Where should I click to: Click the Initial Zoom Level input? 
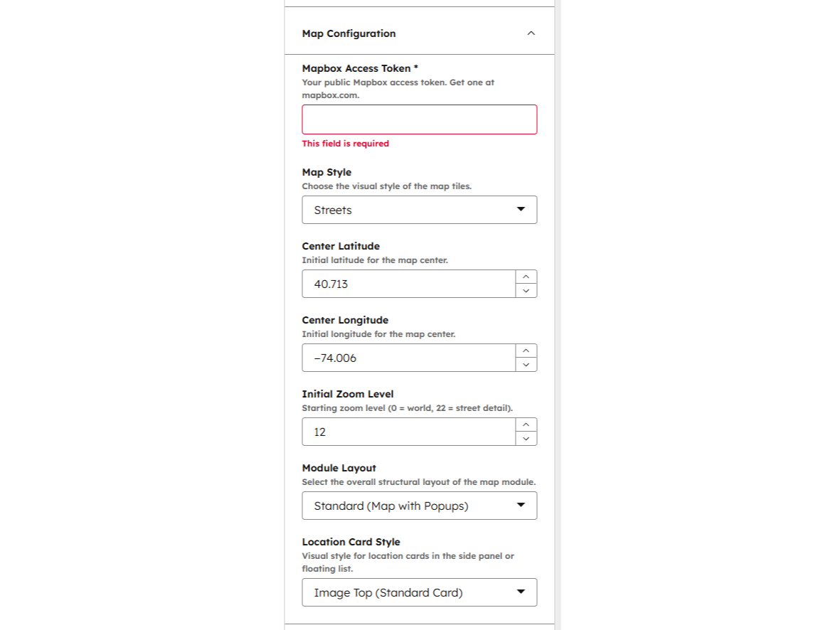pos(408,432)
